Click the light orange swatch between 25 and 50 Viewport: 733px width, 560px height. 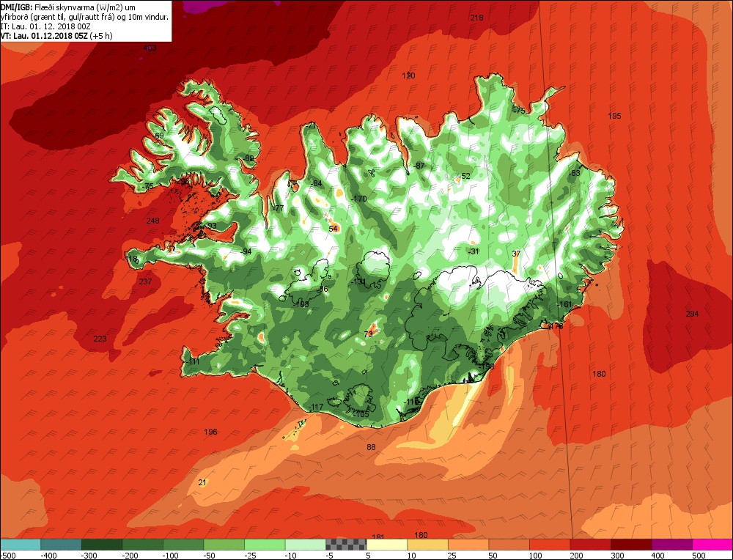click(x=468, y=545)
